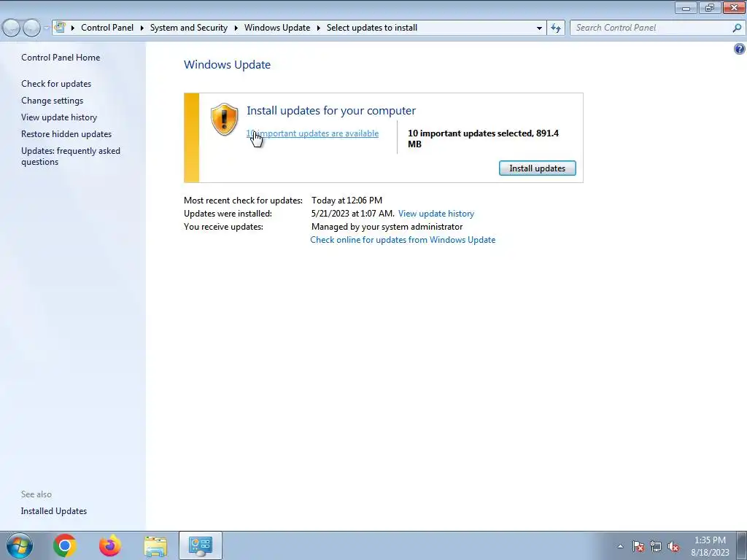Show hidden tray icons arrow
This screenshot has height=560, width=747.
[x=620, y=546]
